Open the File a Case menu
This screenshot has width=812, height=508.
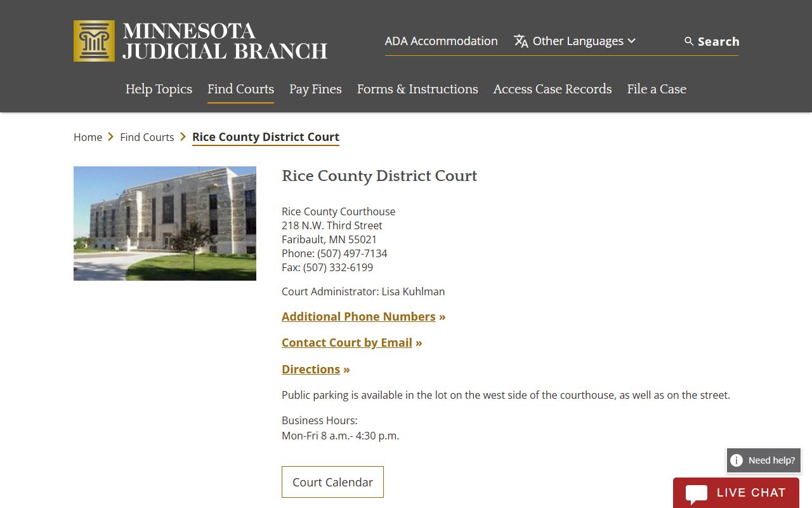[x=657, y=89]
